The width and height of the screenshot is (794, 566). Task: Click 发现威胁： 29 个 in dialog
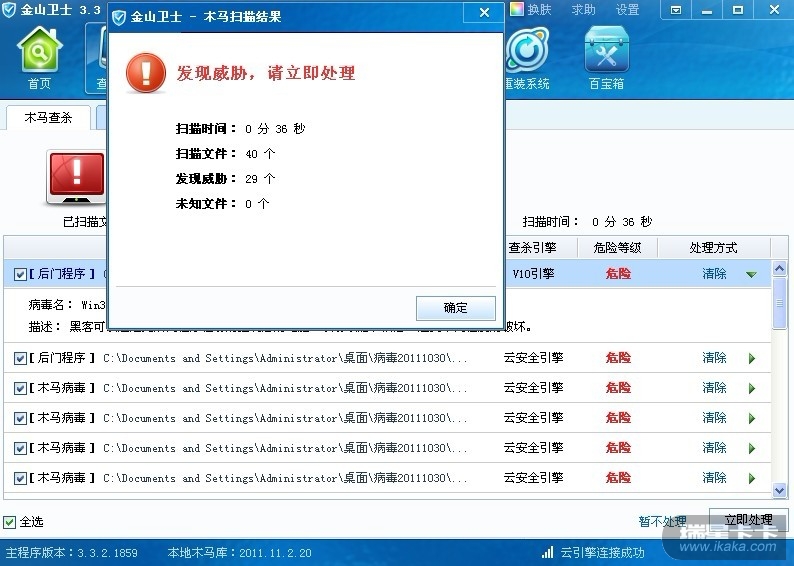pyautogui.click(x=225, y=178)
